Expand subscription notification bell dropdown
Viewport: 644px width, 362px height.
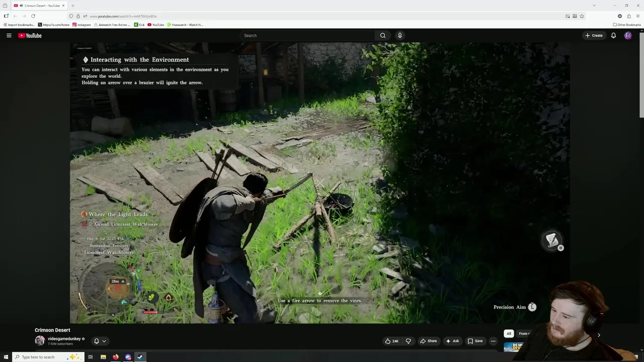pyautogui.click(x=100, y=341)
